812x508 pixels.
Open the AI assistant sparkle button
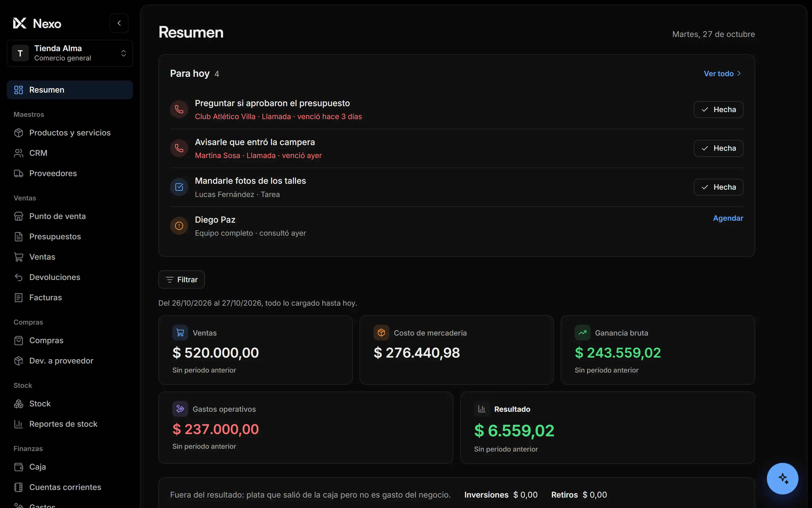pos(782,478)
